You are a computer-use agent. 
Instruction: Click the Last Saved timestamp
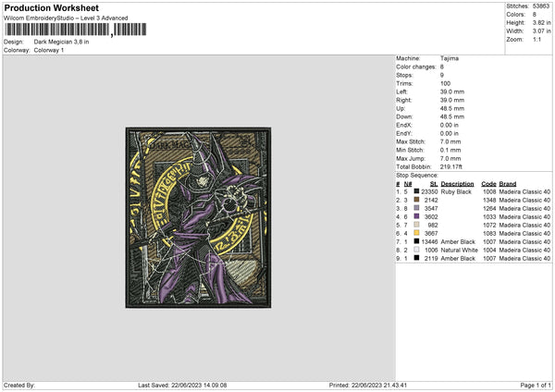tap(182, 386)
